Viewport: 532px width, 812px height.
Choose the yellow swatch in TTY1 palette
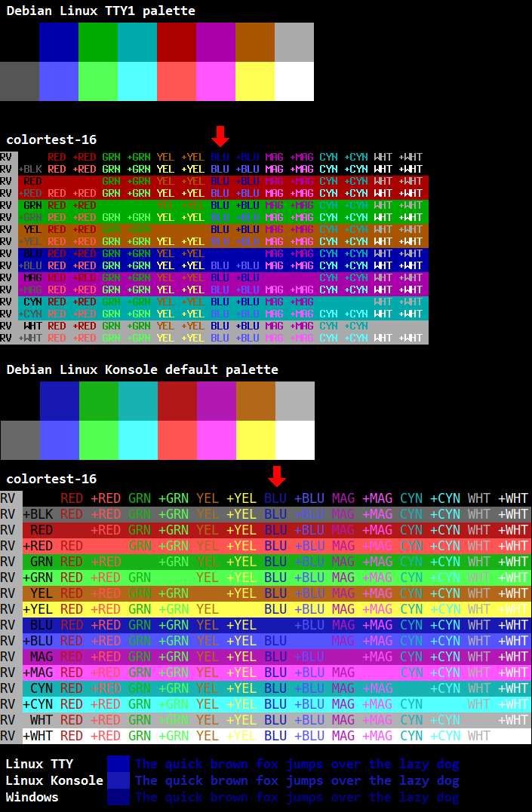click(x=254, y=81)
